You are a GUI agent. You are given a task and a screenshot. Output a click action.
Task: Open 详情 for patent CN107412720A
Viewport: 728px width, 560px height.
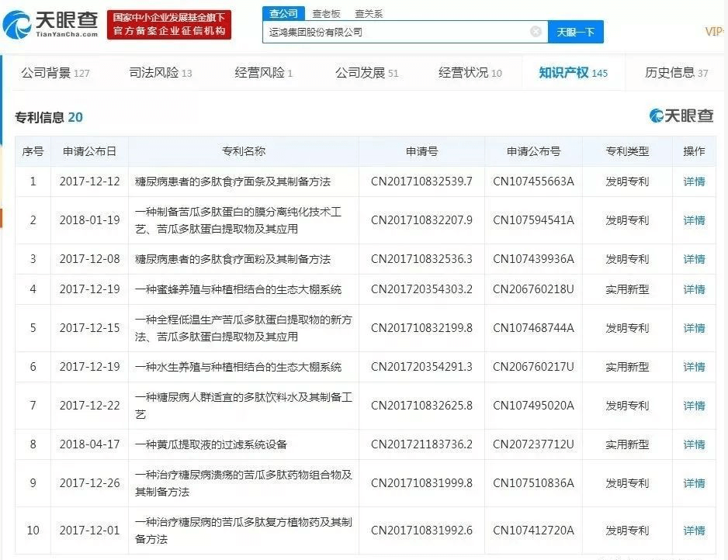point(694,531)
